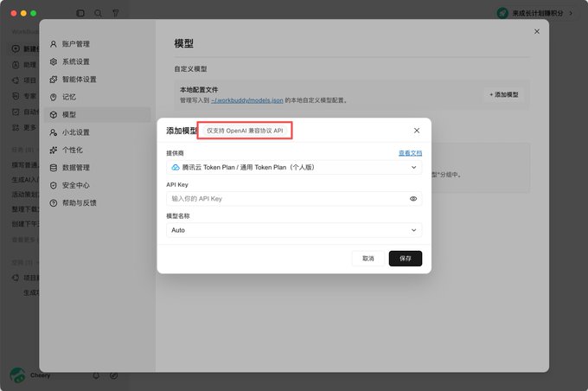Select the 记忆 icon in sidebar

pyautogui.click(x=54, y=97)
